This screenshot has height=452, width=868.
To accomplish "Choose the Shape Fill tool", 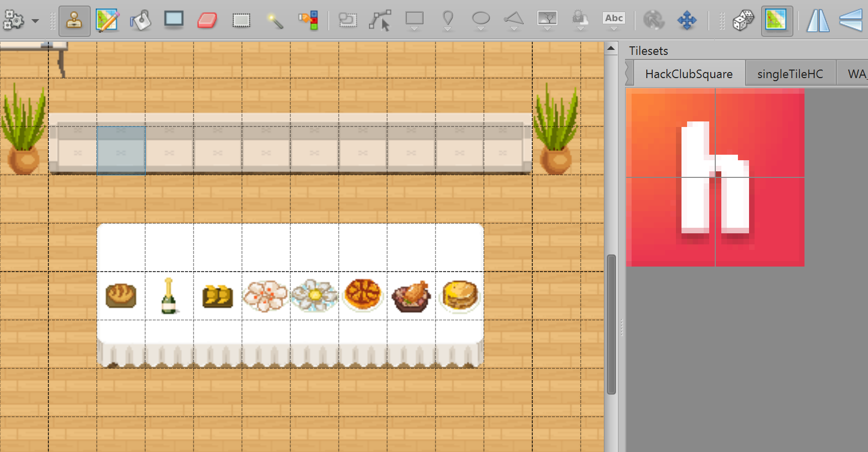I will 174,21.
